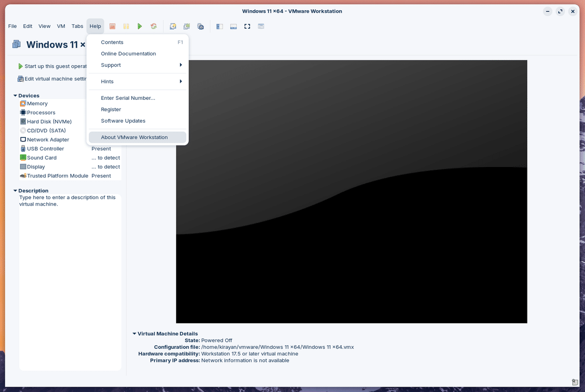The width and height of the screenshot is (585, 392).
Task: Expand the Hints submenu
Action: (137, 81)
